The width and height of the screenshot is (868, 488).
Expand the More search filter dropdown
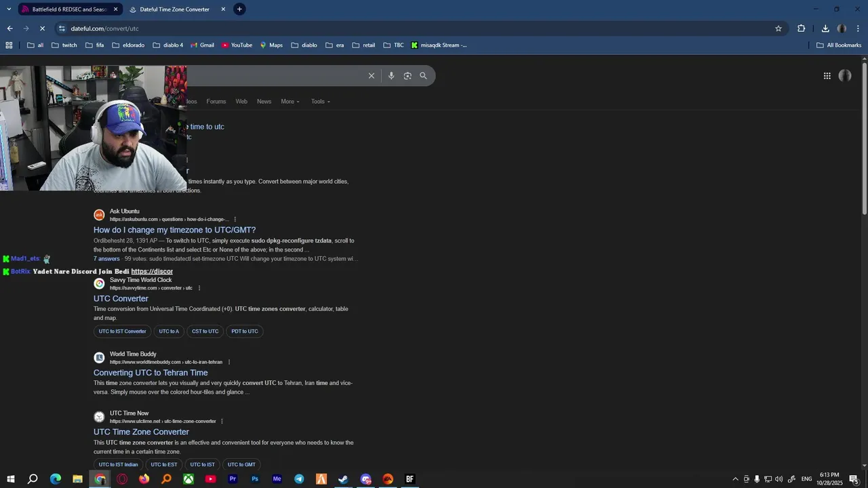pyautogui.click(x=290, y=102)
